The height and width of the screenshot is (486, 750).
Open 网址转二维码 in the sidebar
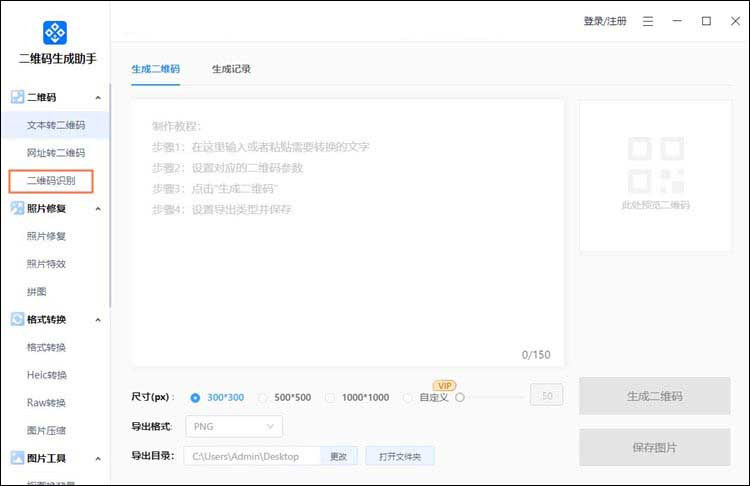click(x=55, y=153)
